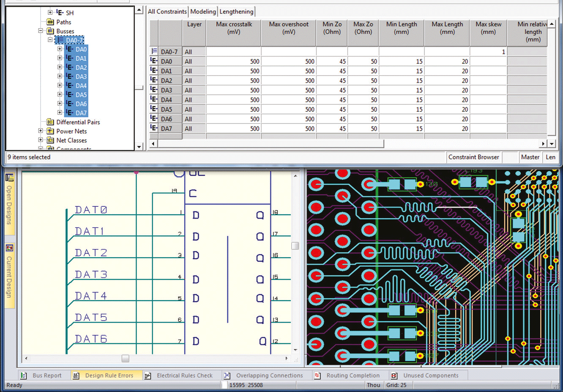Click the table horizontal scroll-left arrow
563x392 pixels.
(153, 144)
